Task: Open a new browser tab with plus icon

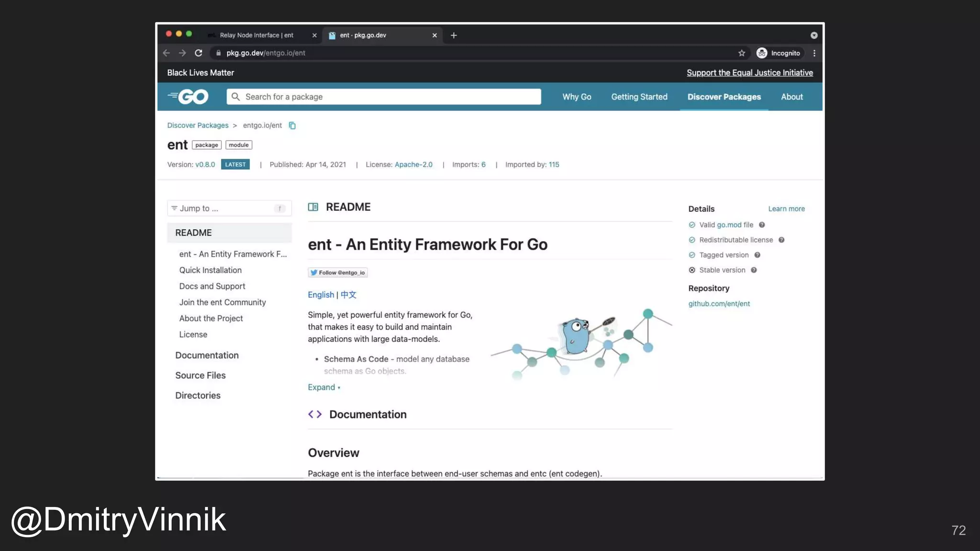Action: point(454,35)
